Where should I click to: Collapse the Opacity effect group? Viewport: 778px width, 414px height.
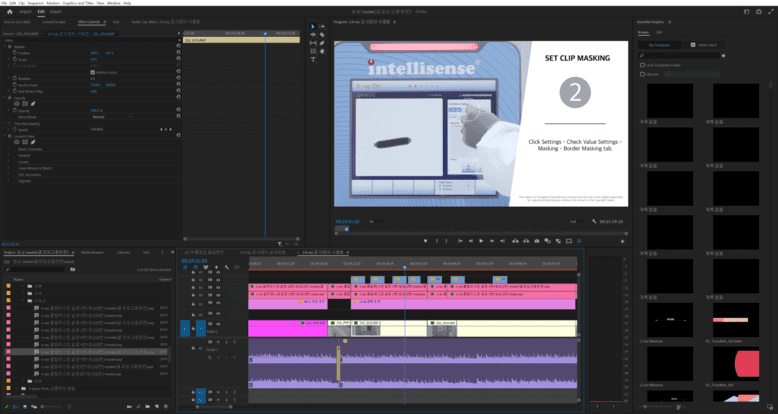tap(4, 98)
